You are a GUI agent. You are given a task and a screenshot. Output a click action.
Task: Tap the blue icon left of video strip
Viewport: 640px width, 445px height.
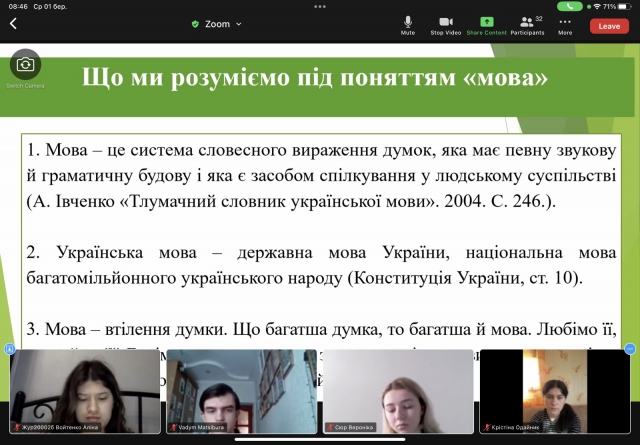click(9, 349)
